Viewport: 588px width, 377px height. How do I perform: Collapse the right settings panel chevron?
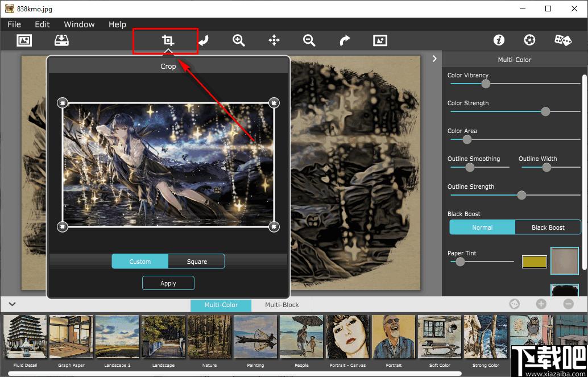coord(434,59)
